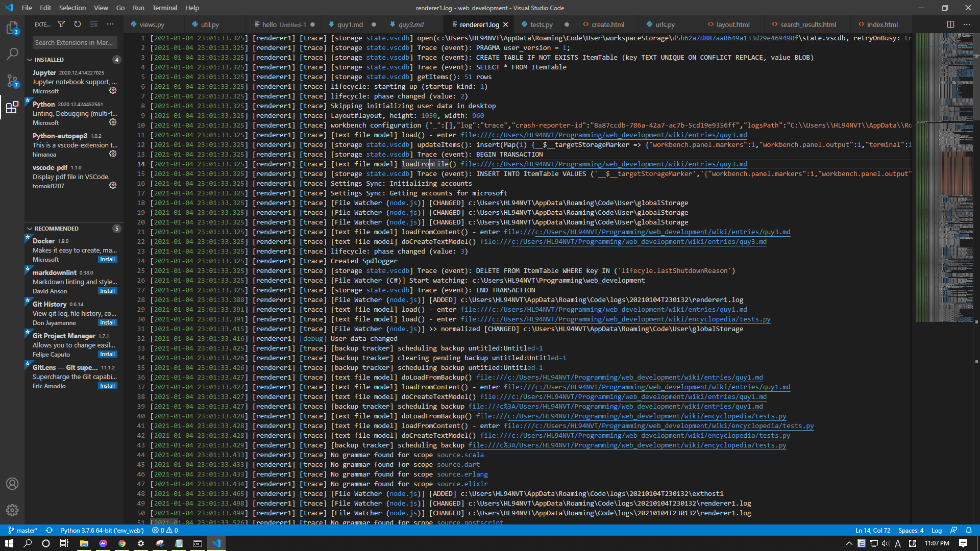Switch to the util.py tab

tap(209, 24)
